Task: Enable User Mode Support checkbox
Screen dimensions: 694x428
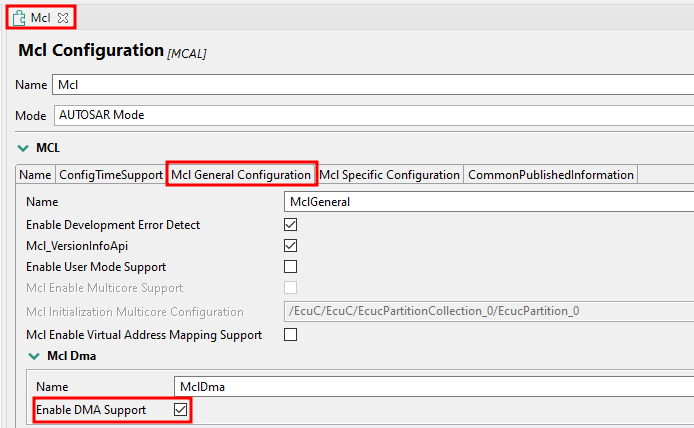Action: [x=291, y=267]
